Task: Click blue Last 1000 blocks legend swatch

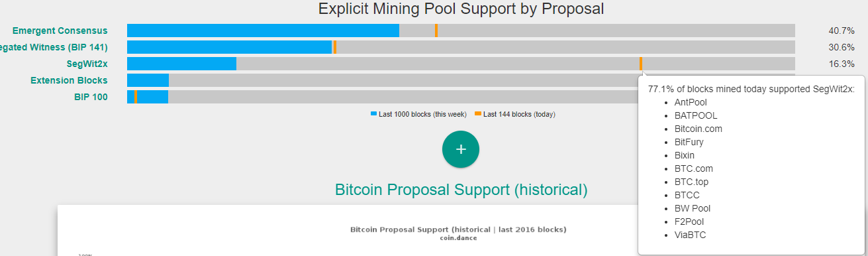Action: pyautogui.click(x=374, y=114)
